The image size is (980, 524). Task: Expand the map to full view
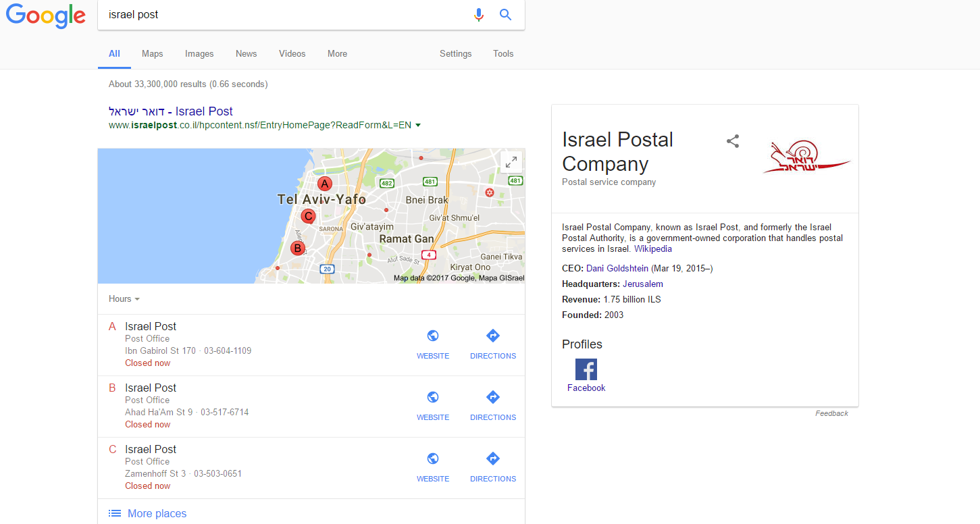pyautogui.click(x=511, y=161)
